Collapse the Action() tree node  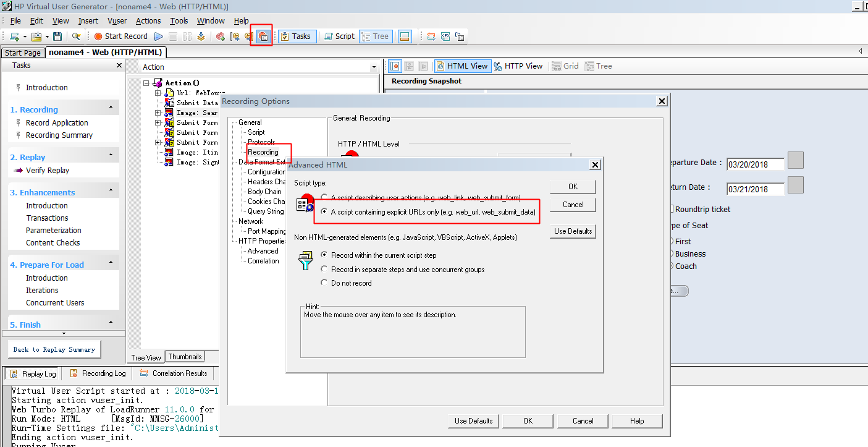pyautogui.click(x=146, y=83)
